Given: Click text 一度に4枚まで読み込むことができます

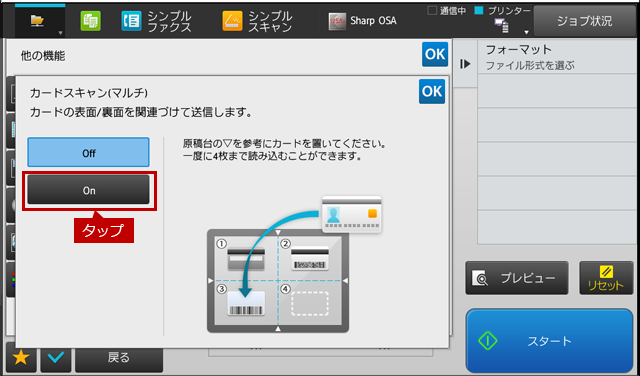Looking at the screenshot, I should click(x=272, y=156).
